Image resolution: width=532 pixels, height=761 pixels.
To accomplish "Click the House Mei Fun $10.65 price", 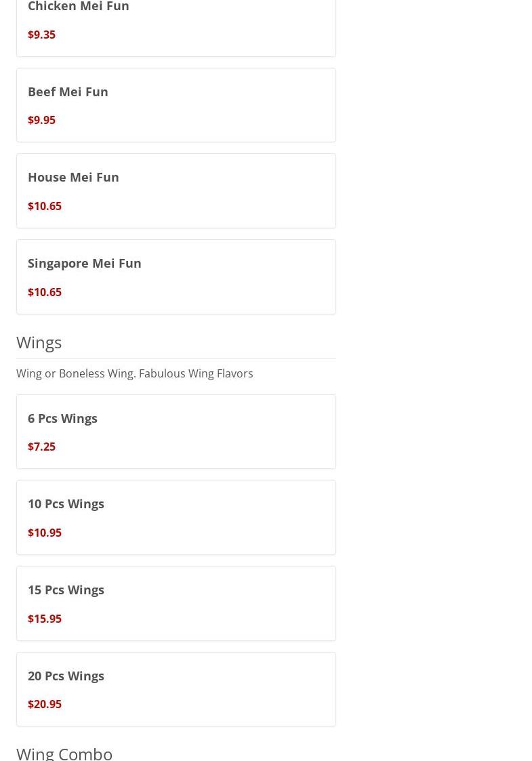I will 45,206.
